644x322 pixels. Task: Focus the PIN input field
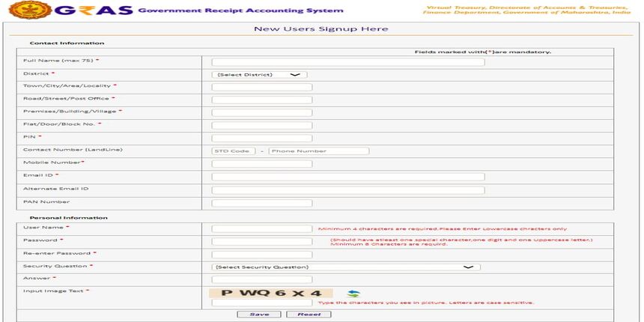click(x=261, y=138)
